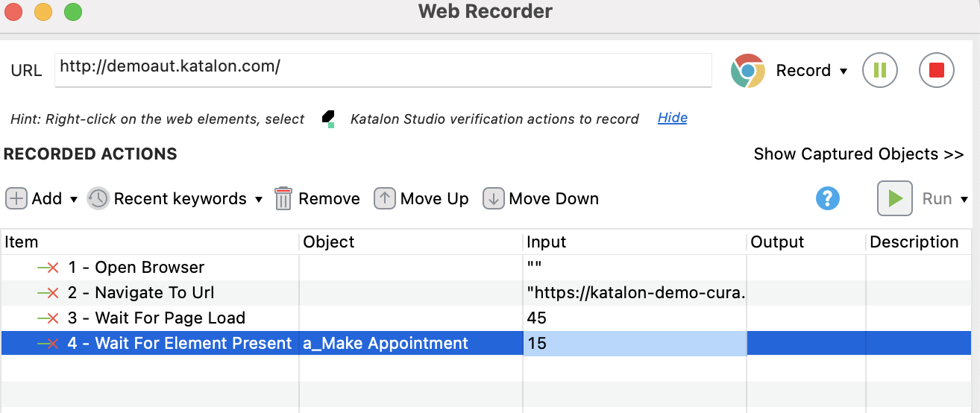980x413 pixels.
Task: Move the selected step down
Action: tap(541, 199)
